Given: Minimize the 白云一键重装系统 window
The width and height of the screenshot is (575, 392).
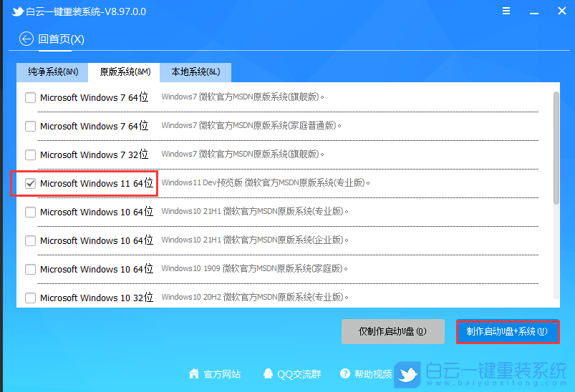Looking at the screenshot, I should (x=534, y=11).
